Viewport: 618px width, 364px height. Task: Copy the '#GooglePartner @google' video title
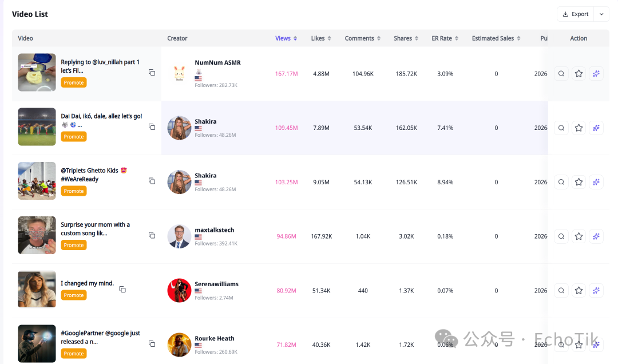(x=152, y=344)
